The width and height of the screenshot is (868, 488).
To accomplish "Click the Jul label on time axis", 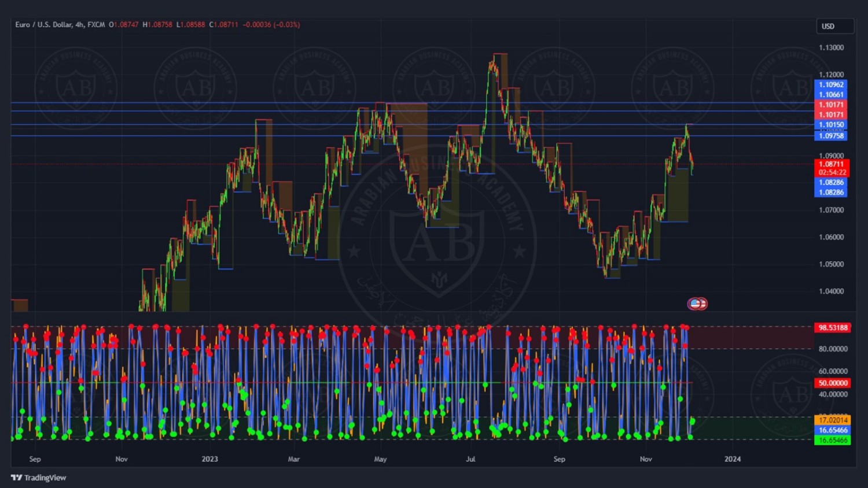I will tap(470, 459).
